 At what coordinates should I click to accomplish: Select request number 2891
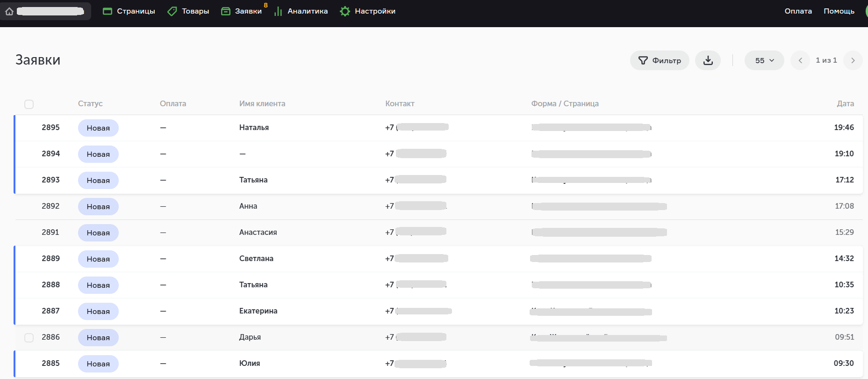click(50, 232)
